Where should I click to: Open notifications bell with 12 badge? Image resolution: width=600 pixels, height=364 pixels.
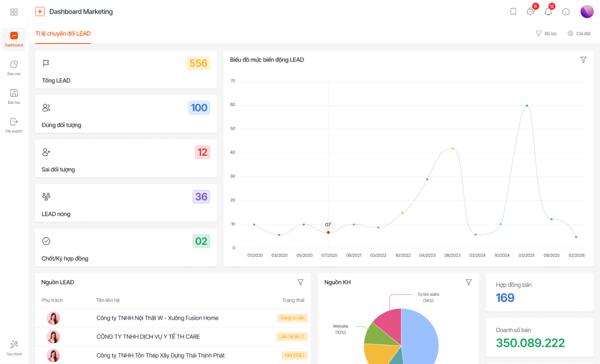[549, 11]
